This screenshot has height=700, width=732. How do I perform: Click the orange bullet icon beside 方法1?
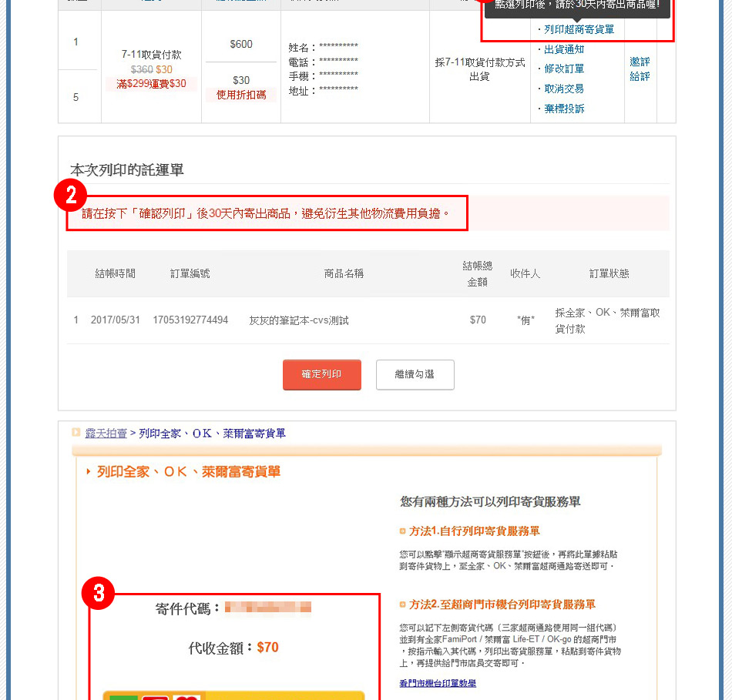tap(402, 531)
